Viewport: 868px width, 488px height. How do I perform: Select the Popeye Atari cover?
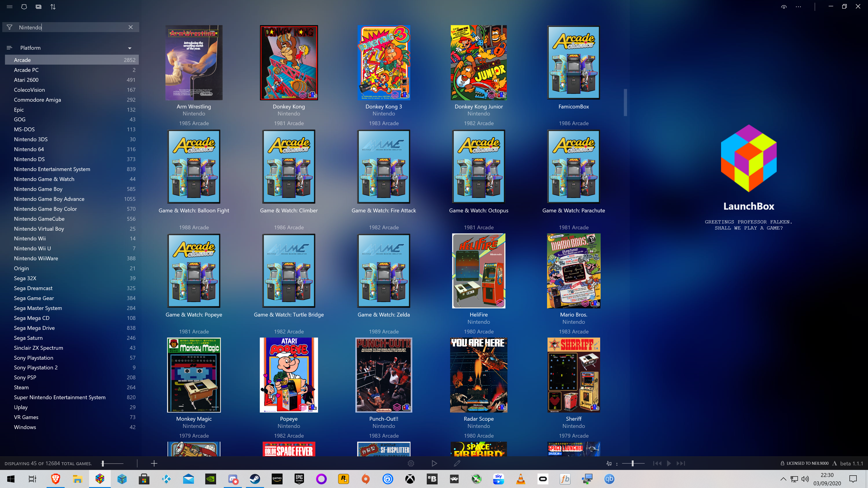(x=289, y=375)
